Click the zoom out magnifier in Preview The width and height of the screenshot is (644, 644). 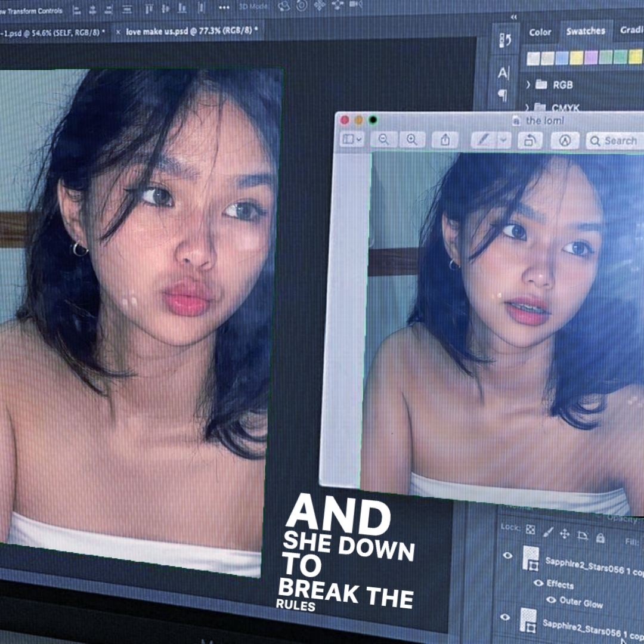[383, 140]
